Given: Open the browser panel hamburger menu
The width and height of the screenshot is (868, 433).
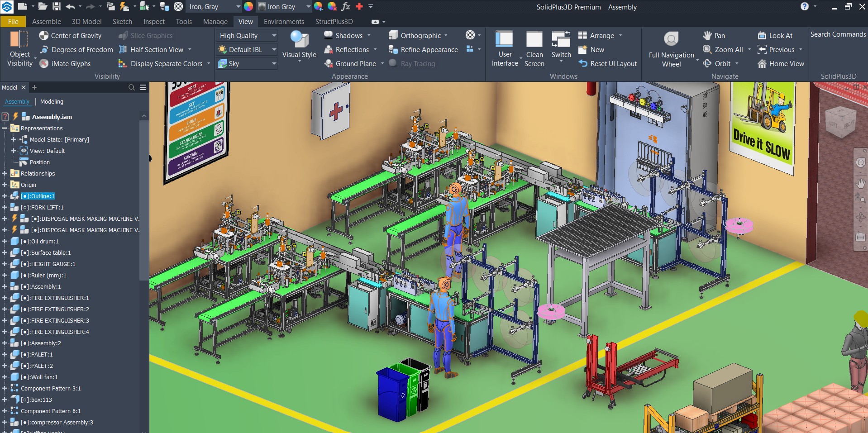Looking at the screenshot, I should [x=143, y=87].
